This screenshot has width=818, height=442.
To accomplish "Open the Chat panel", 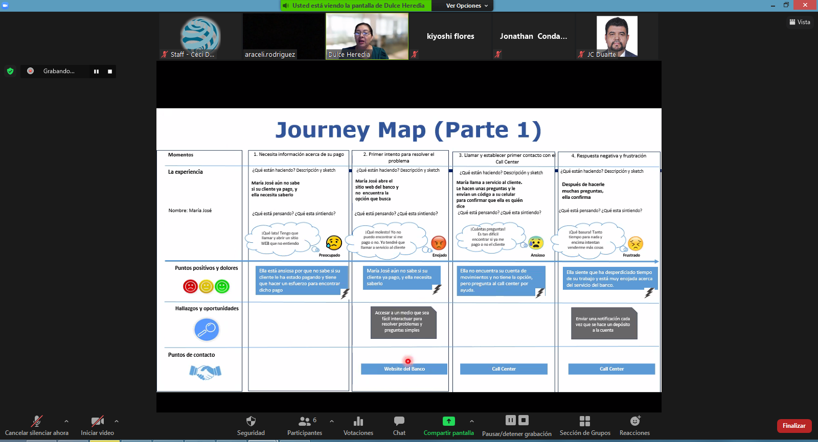I will (x=399, y=421).
